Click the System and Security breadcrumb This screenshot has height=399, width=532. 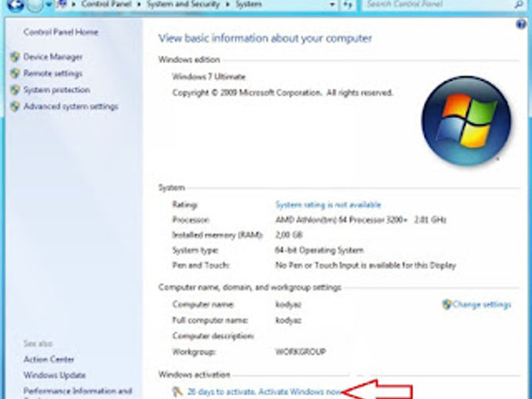[184, 5]
